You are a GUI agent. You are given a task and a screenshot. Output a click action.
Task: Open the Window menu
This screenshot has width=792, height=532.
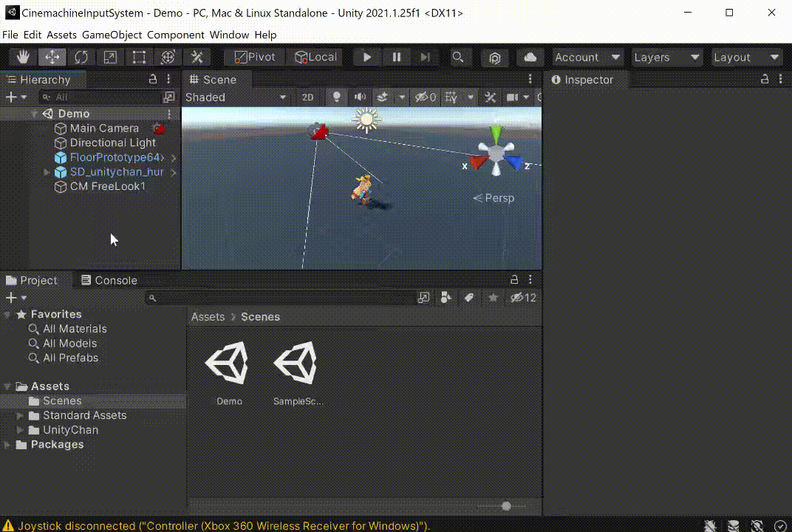[229, 35]
